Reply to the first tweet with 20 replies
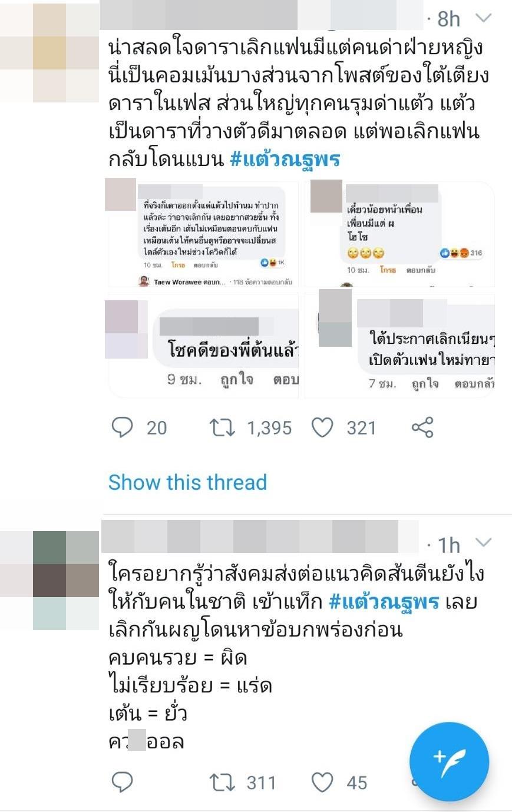 pos(123,427)
